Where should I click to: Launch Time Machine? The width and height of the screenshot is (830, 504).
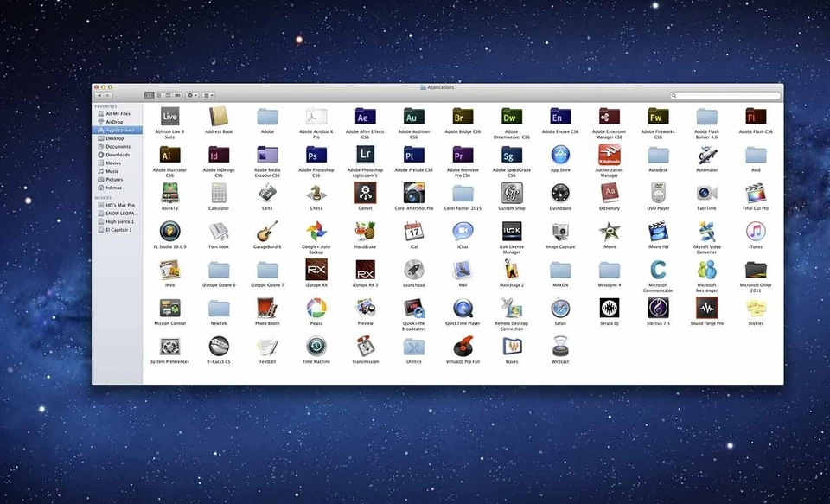316,345
